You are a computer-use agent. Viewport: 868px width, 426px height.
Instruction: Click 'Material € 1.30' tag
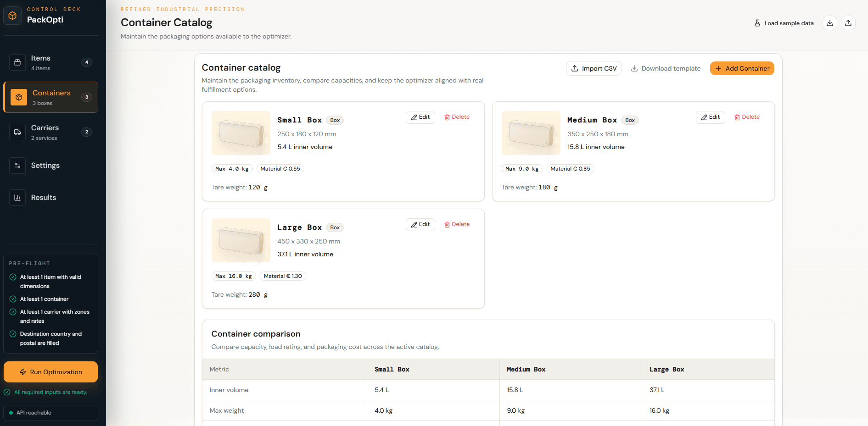[283, 276]
